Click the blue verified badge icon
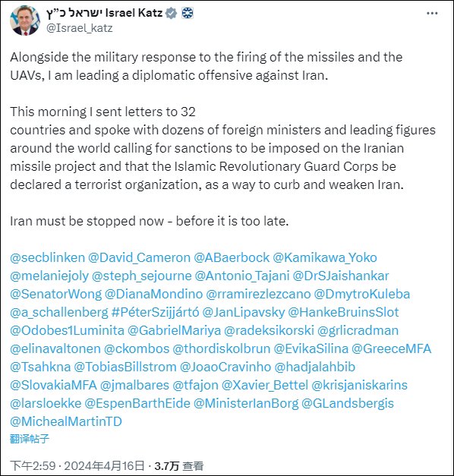The height and width of the screenshot is (476, 454). click(x=172, y=14)
